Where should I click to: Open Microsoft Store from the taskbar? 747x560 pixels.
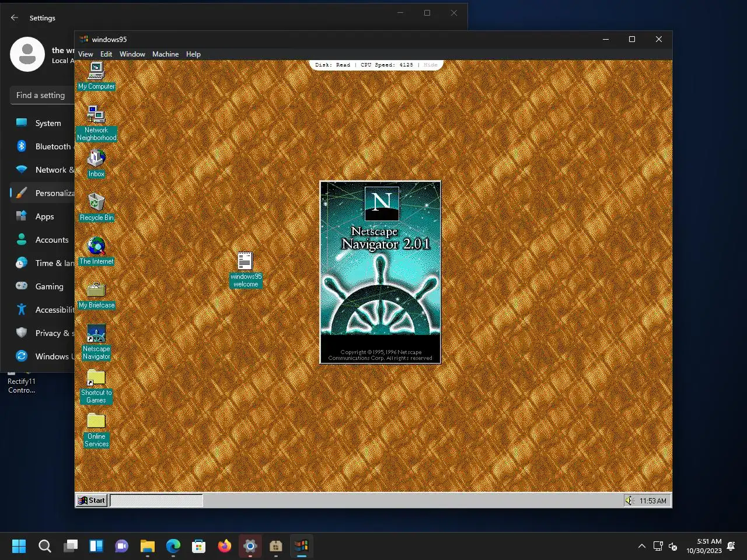tap(199, 546)
